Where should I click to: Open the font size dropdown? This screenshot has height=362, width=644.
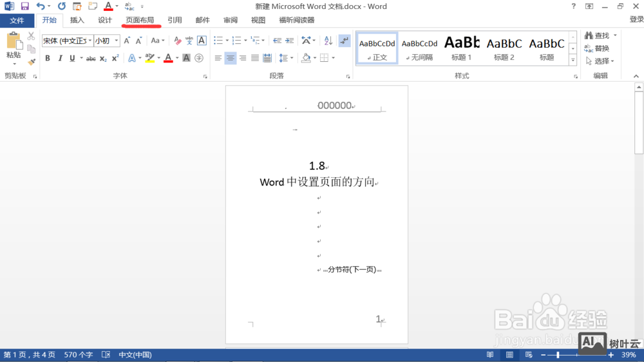(117, 41)
